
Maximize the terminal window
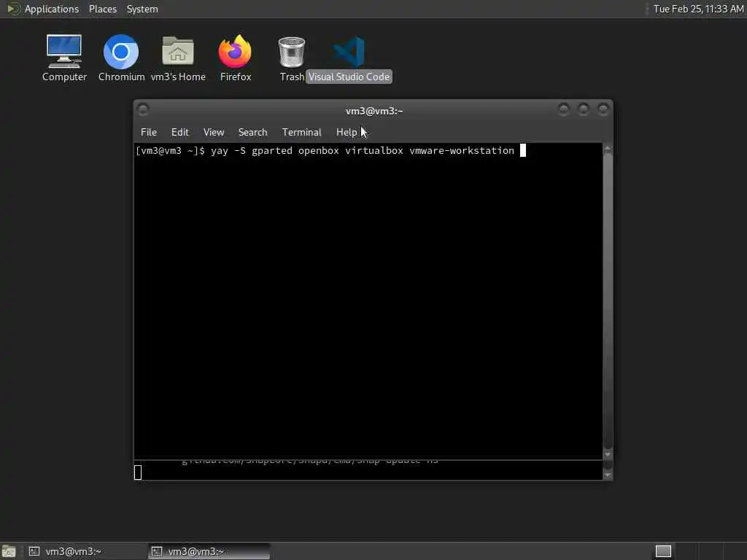(583, 109)
